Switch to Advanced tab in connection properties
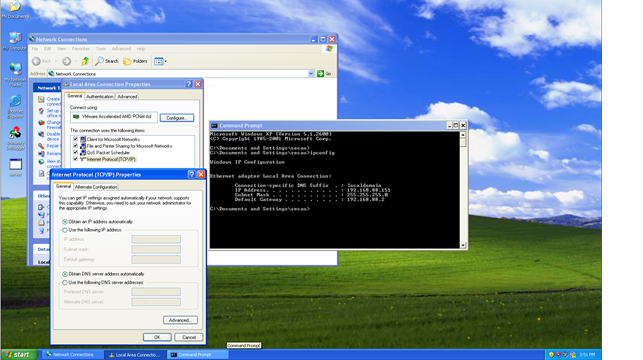Screen dimensions: 643x360 point(127,97)
